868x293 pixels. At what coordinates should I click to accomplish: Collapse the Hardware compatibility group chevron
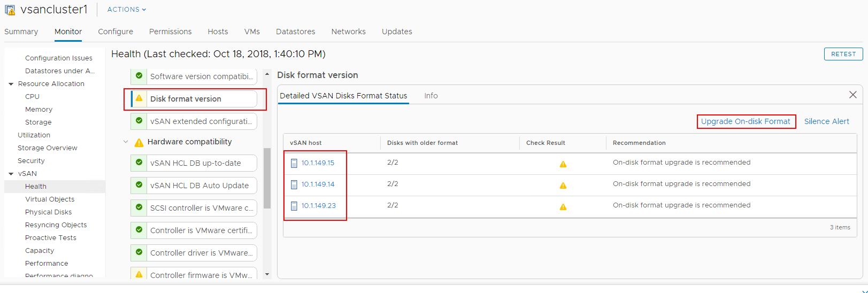[126, 142]
